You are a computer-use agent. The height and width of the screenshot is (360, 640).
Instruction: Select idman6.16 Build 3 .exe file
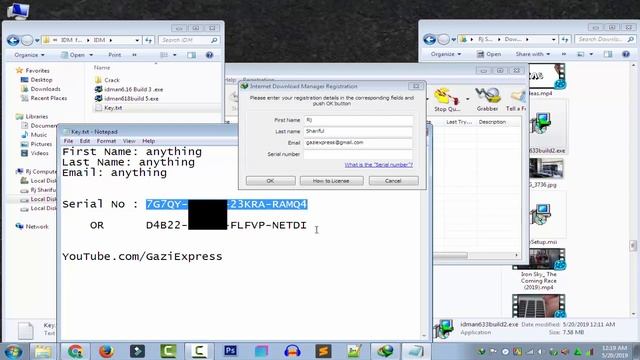(129, 89)
